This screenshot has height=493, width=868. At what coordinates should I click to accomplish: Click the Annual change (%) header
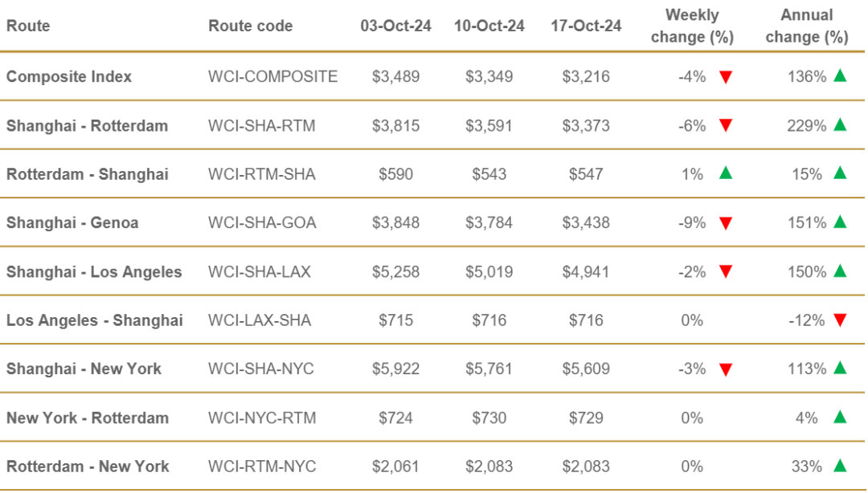tap(807, 26)
